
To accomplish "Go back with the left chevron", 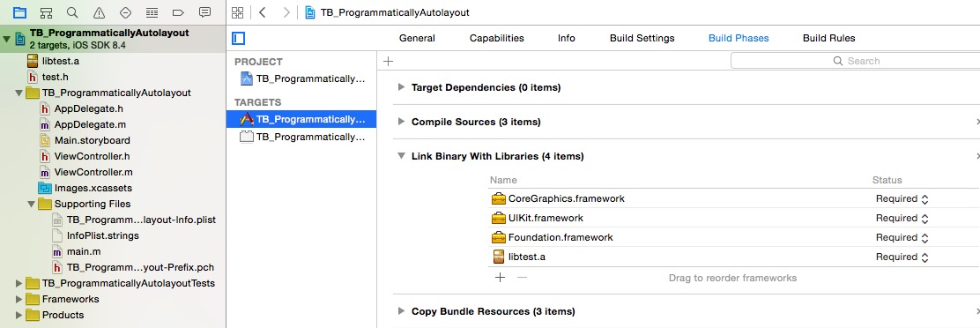I will tap(263, 12).
